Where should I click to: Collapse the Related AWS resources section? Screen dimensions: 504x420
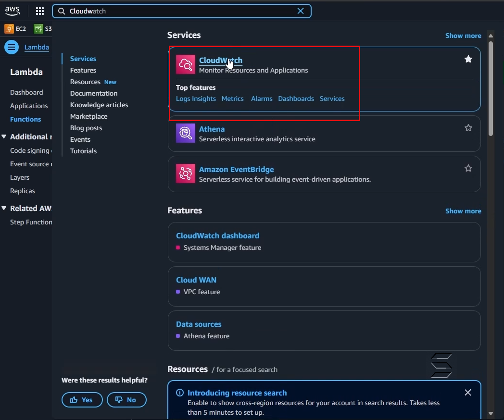tap(4, 209)
